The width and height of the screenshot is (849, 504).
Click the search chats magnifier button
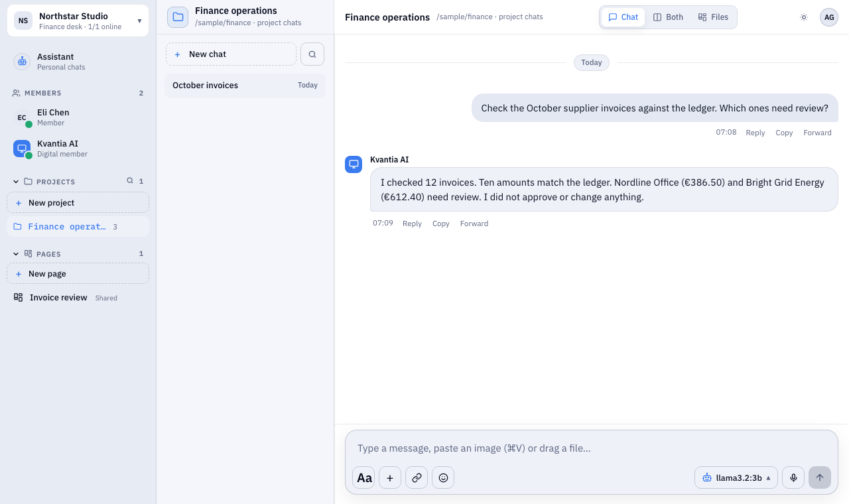(312, 54)
